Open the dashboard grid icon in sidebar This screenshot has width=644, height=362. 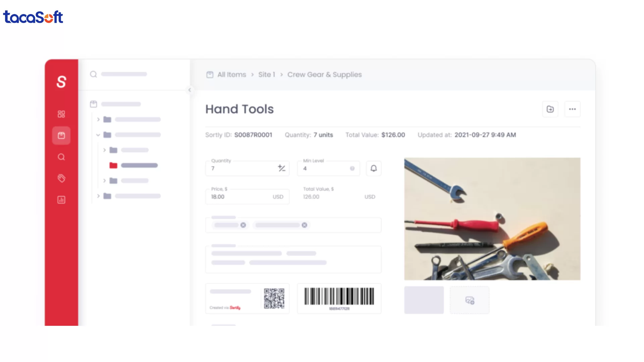61,114
